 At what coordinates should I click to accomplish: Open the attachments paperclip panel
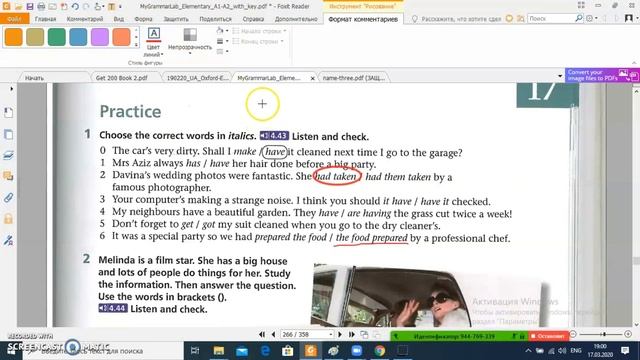pos(8,198)
